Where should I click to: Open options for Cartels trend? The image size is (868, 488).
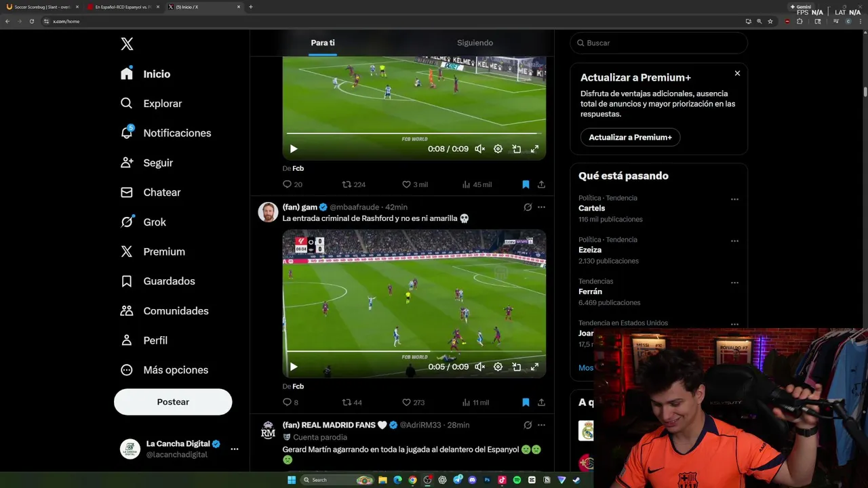pos(734,199)
